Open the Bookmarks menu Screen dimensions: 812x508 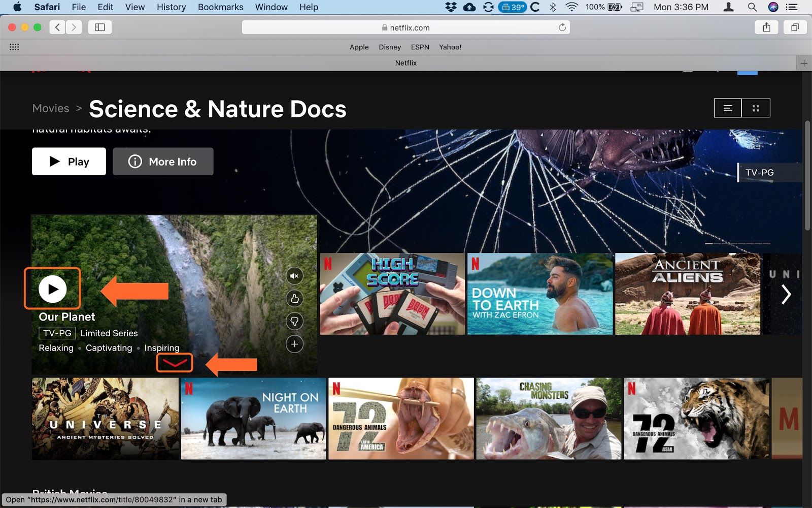[221, 7]
